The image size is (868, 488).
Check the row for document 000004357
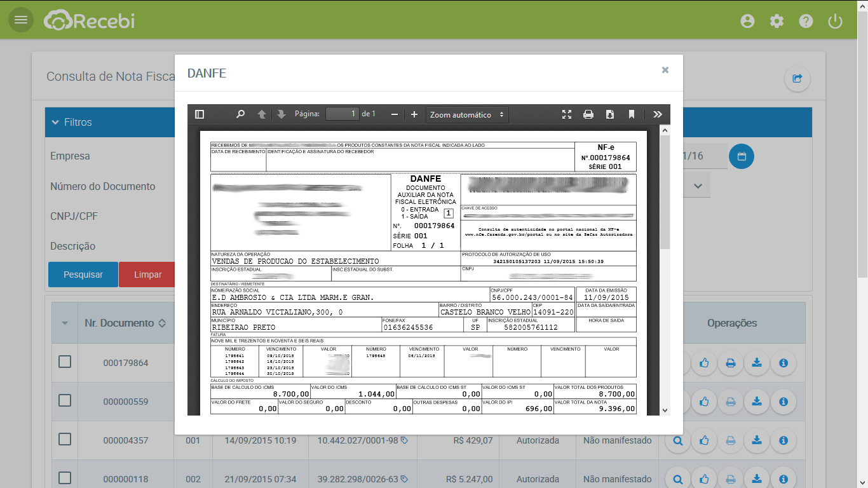click(65, 439)
